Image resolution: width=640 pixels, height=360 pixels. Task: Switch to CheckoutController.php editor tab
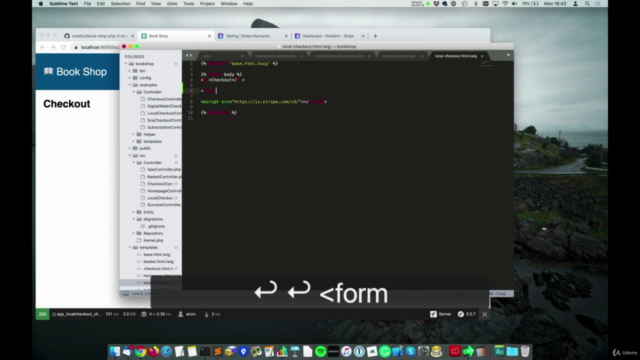point(276,56)
